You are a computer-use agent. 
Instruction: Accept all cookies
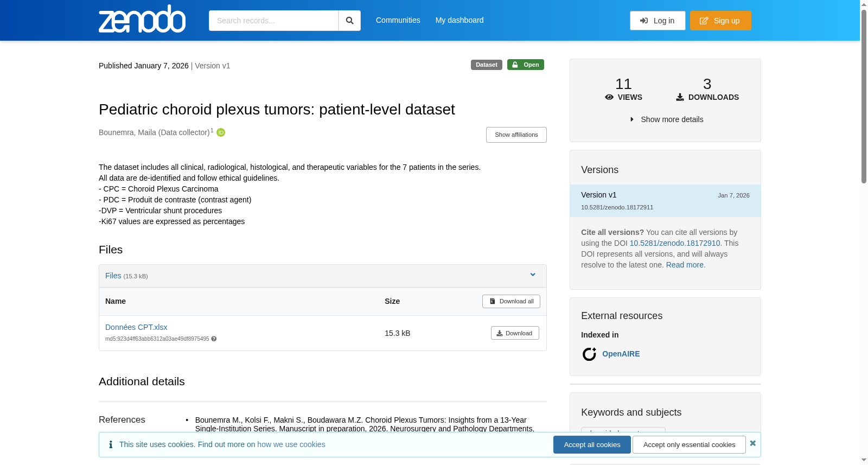pyautogui.click(x=592, y=444)
